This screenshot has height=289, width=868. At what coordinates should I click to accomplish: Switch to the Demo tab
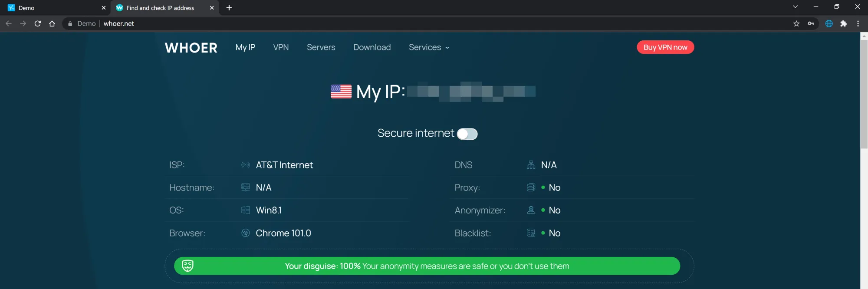coord(52,7)
